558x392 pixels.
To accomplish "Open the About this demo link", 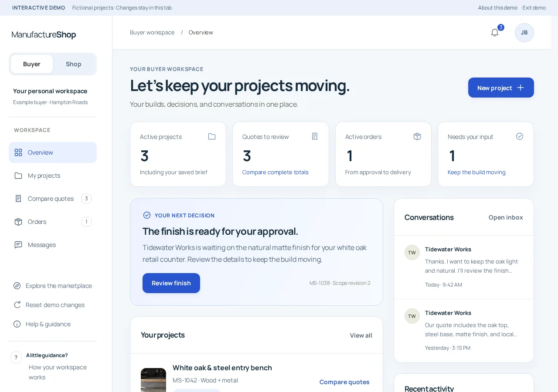I will click(497, 8).
